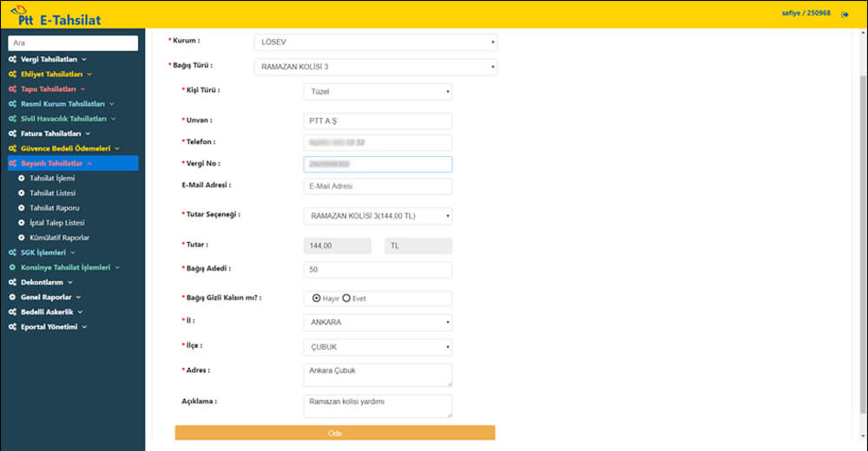Open Resmi Kurum Tahsilatları label
This screenshot has width=868, height=451.
(x=62, y=104)
